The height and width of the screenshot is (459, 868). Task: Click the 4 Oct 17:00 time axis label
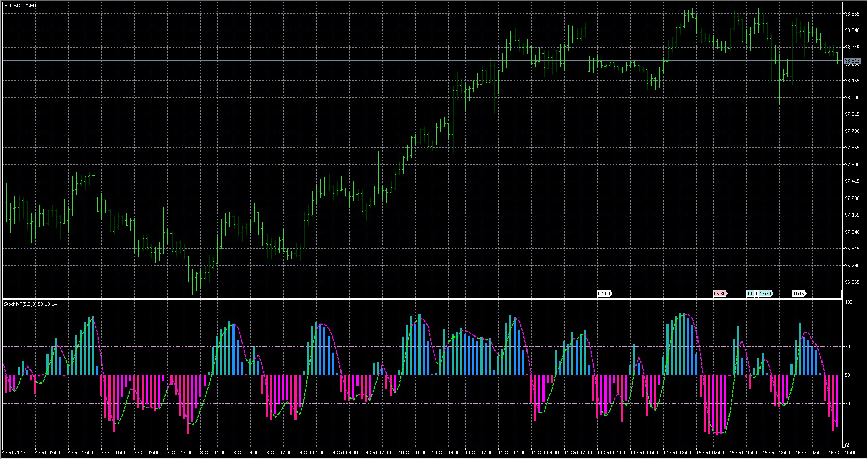click(x=81, y=453)
